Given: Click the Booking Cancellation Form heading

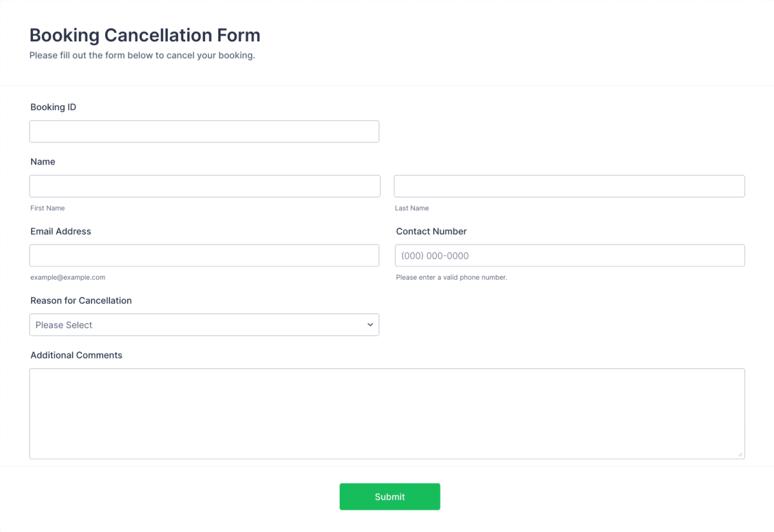Looking at the screenshot, I should click(x=145, y=35).
